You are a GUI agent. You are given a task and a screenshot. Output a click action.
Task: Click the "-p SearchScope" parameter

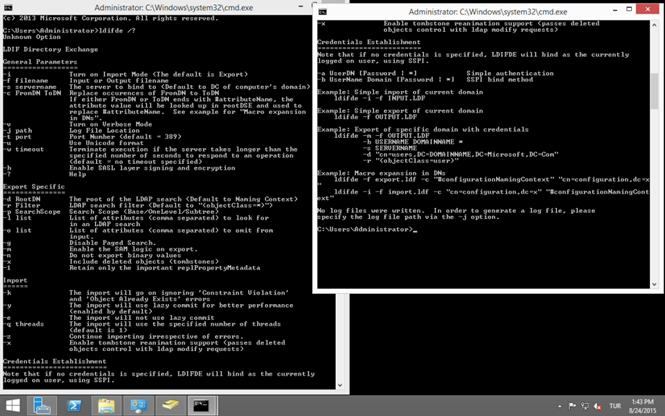tap(32, 212)
